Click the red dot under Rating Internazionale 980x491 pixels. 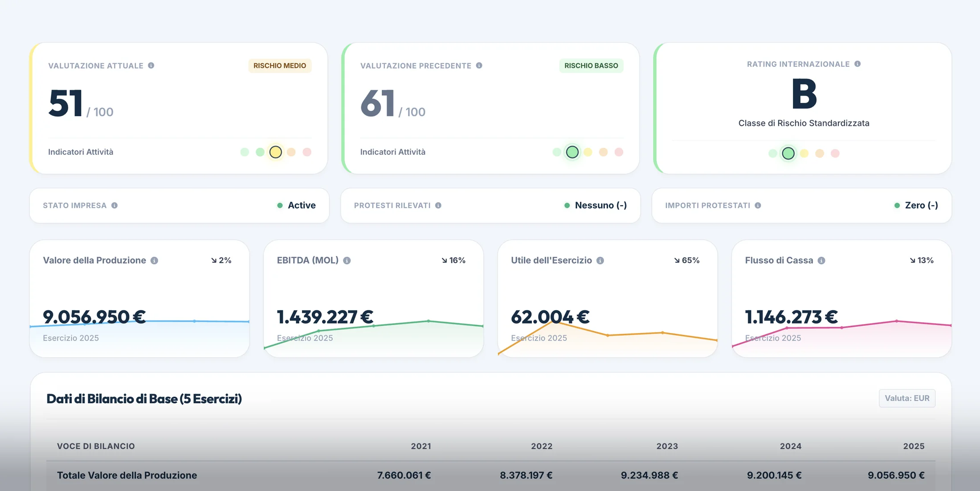(835, 153)
